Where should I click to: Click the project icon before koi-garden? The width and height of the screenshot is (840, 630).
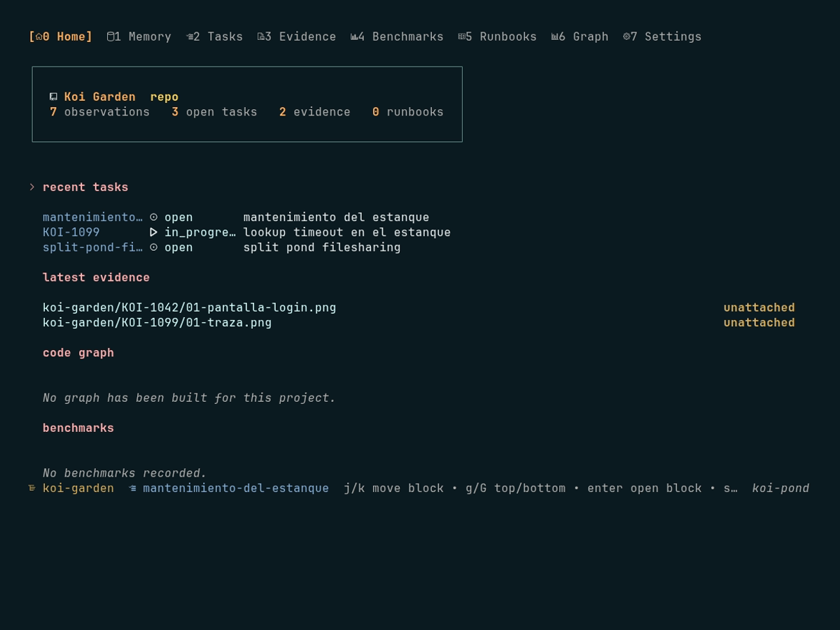[x=32, y=488]
